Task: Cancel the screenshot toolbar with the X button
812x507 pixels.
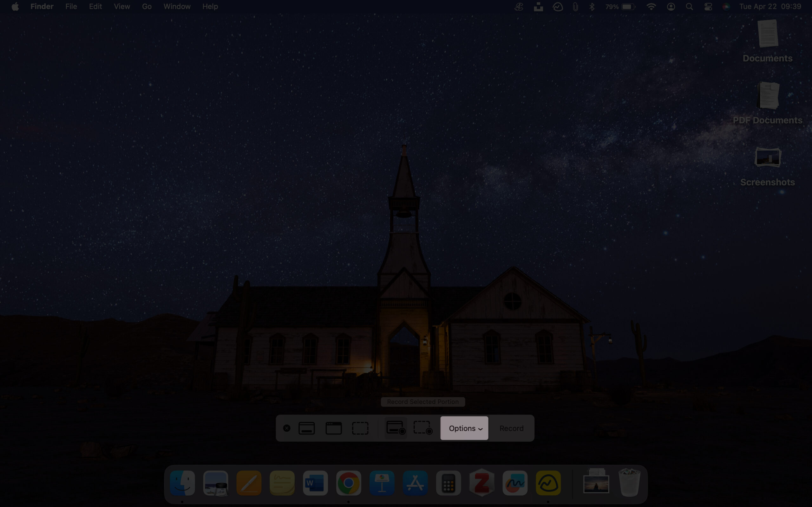Action: [x=287, y=428]
